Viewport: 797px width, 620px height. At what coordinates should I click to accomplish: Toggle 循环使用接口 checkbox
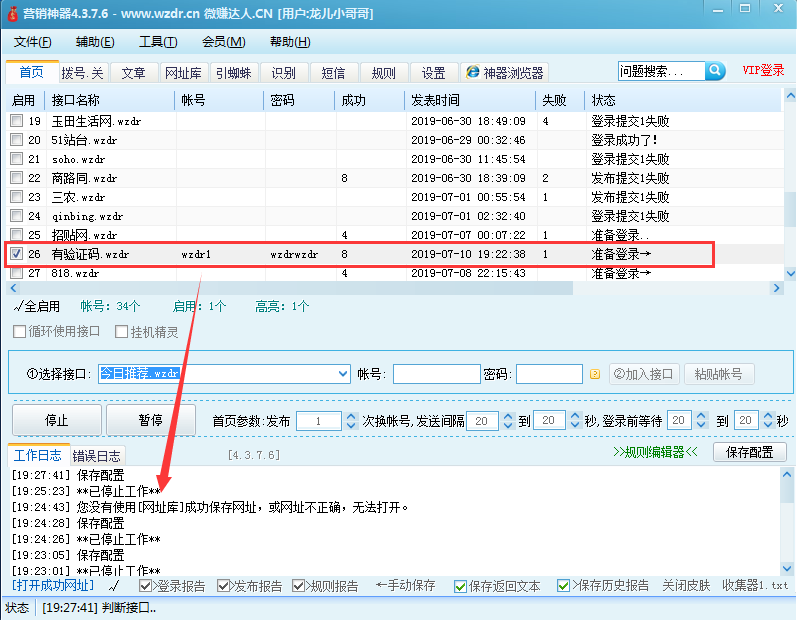click(19, 332)
